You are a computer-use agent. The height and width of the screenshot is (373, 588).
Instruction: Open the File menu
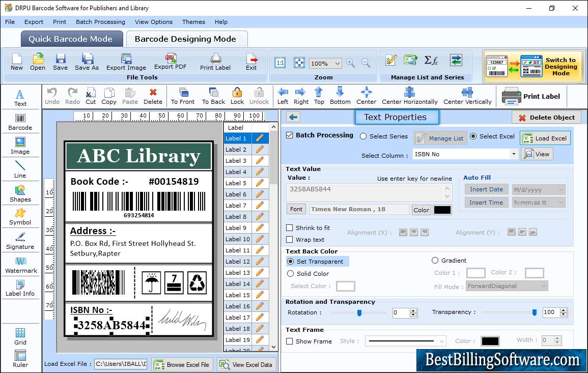tap(10, 22)
